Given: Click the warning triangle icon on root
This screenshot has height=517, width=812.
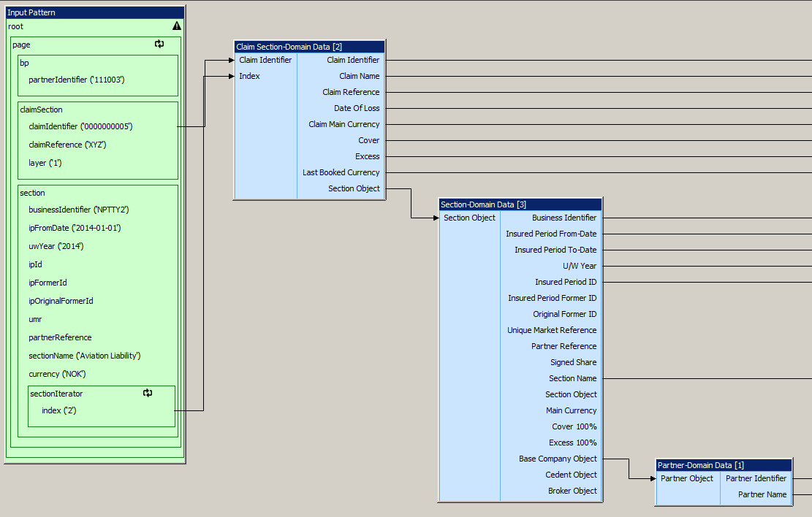Looking at the screenshot, I should coord(177,26).
